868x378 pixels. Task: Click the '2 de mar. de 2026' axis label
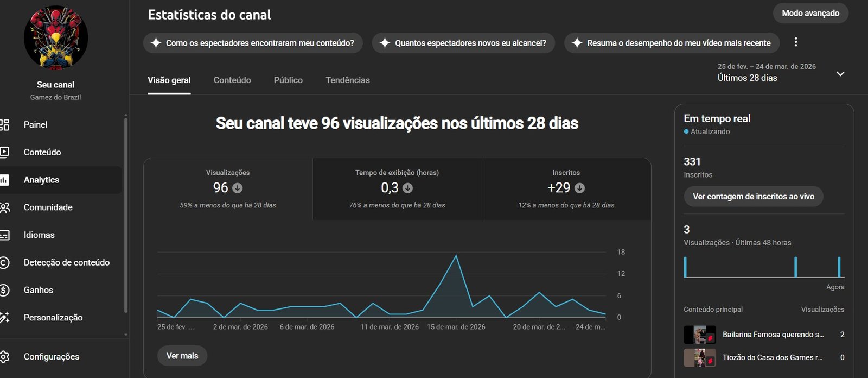240,327
